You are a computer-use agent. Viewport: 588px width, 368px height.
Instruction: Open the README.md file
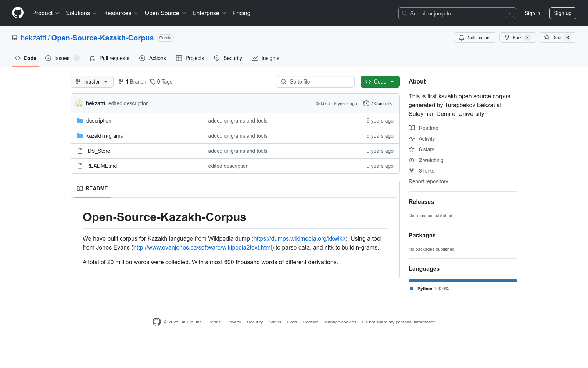tap(102, 166)
